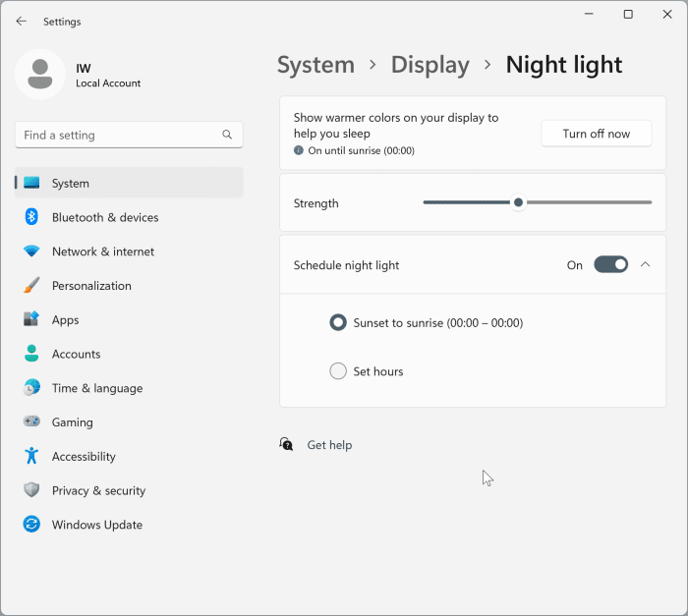This screenshot has width=688, height=616.
Task: Click the search magnifier icon
Action: coord(227,135)
